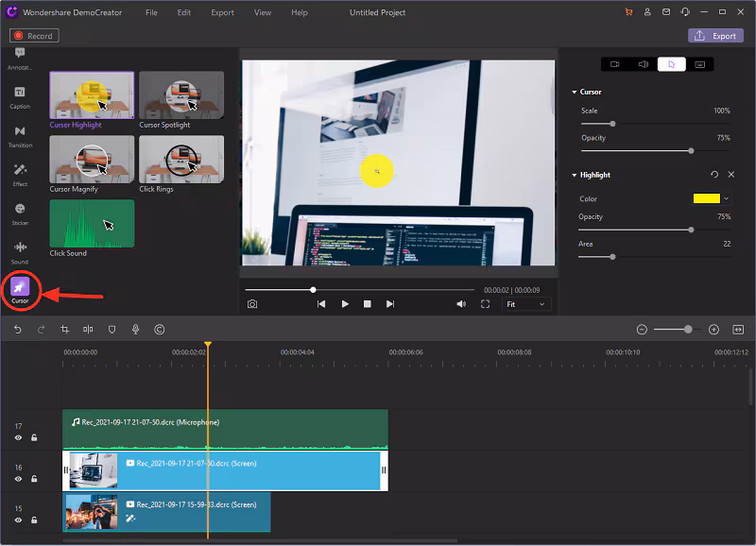Open the Cursor panel in sidebar
756x546 pixels.
[x=20, y=290]
